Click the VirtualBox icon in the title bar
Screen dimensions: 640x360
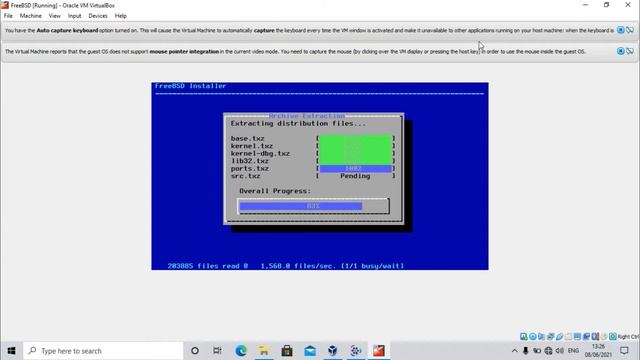point(5,5)
